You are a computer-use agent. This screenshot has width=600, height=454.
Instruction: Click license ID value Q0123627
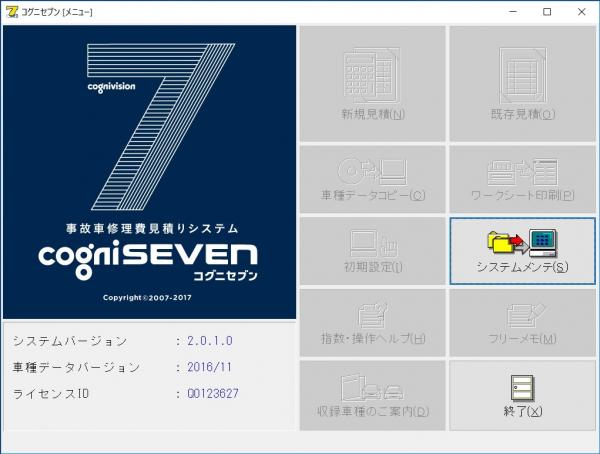click(x=213, y=393)
